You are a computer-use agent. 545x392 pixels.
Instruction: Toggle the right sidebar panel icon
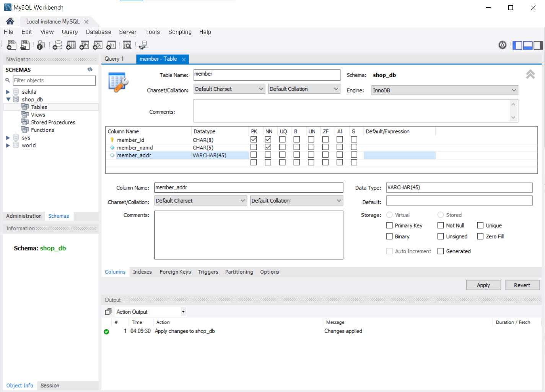(x=538, y=45)
